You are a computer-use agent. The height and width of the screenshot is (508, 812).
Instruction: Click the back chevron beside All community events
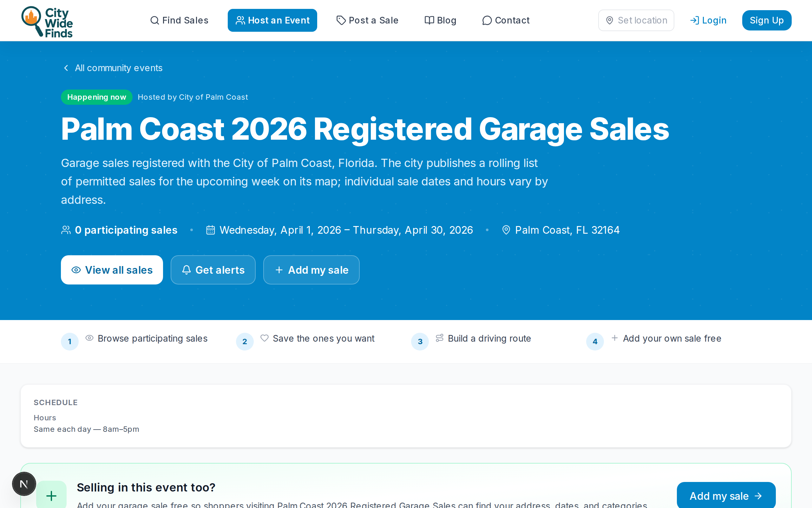tap(66, 68)
